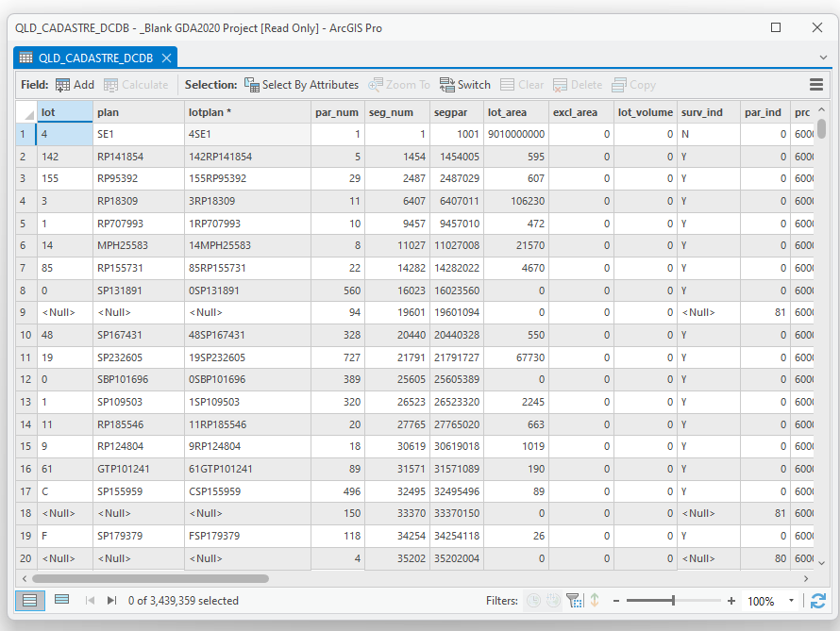
Task: Switch the current selection
Action: pyautogui.click(x=463, y=85)
